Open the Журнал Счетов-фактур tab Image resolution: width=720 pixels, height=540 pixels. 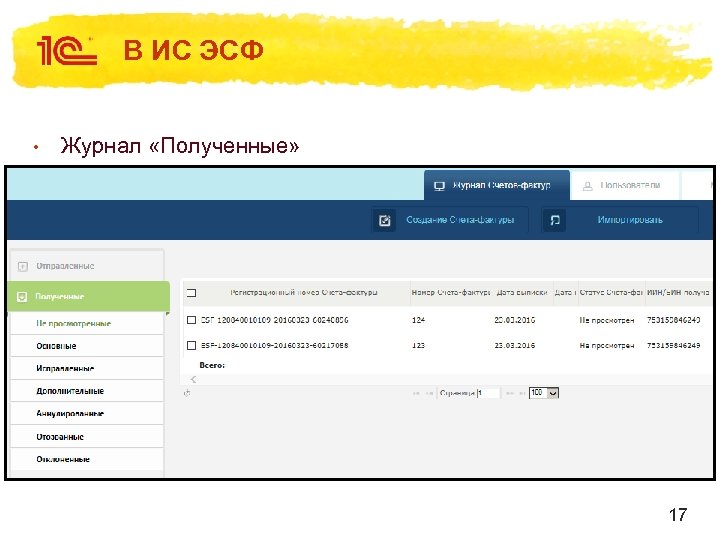496,186
